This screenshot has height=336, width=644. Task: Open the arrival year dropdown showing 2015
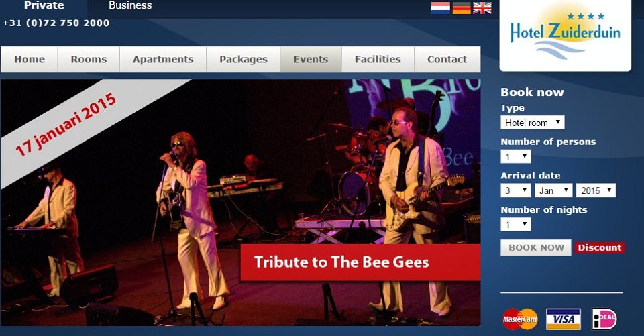pyautogui.click(x=596, y=190)
